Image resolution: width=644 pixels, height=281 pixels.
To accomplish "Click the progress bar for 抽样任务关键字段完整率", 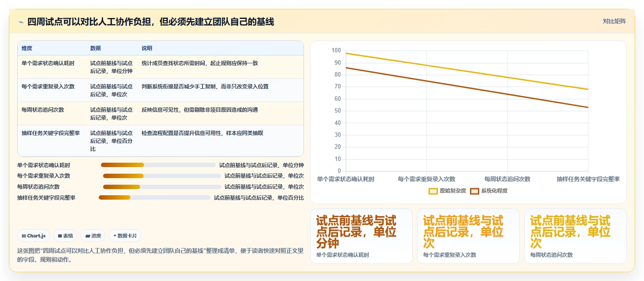I will pos(155,197).
